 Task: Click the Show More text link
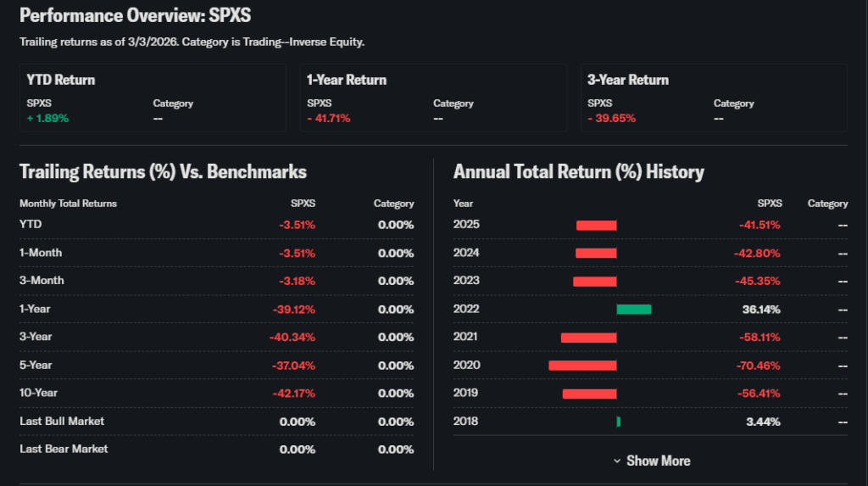click(658, 461)
